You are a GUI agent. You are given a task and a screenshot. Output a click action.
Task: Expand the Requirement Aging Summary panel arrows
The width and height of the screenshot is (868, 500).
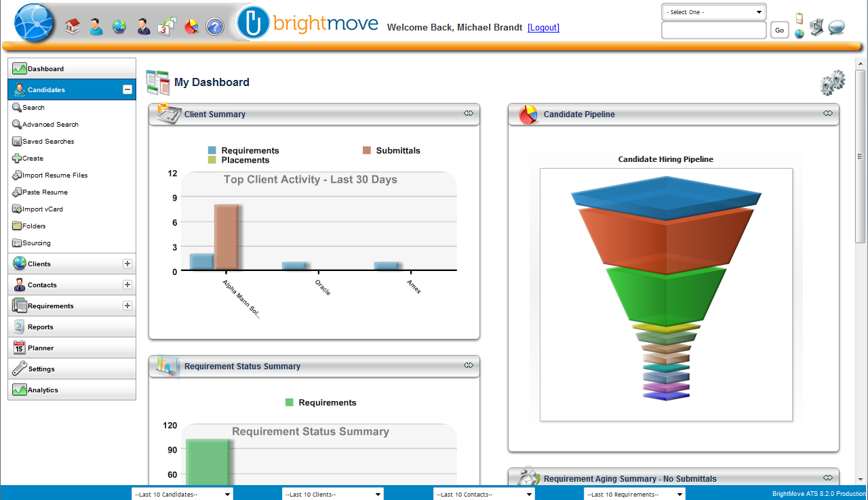tap(828, 478)
